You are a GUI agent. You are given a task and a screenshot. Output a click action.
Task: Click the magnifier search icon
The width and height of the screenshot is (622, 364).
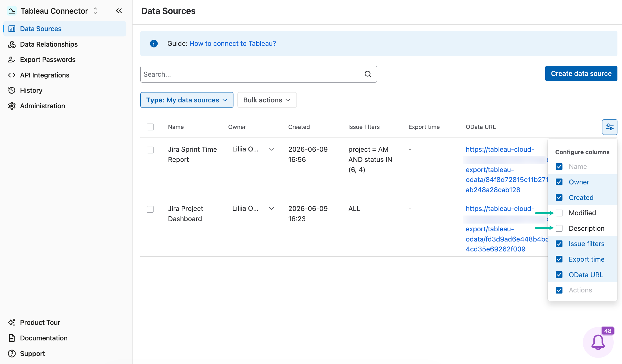coord(368,74)
